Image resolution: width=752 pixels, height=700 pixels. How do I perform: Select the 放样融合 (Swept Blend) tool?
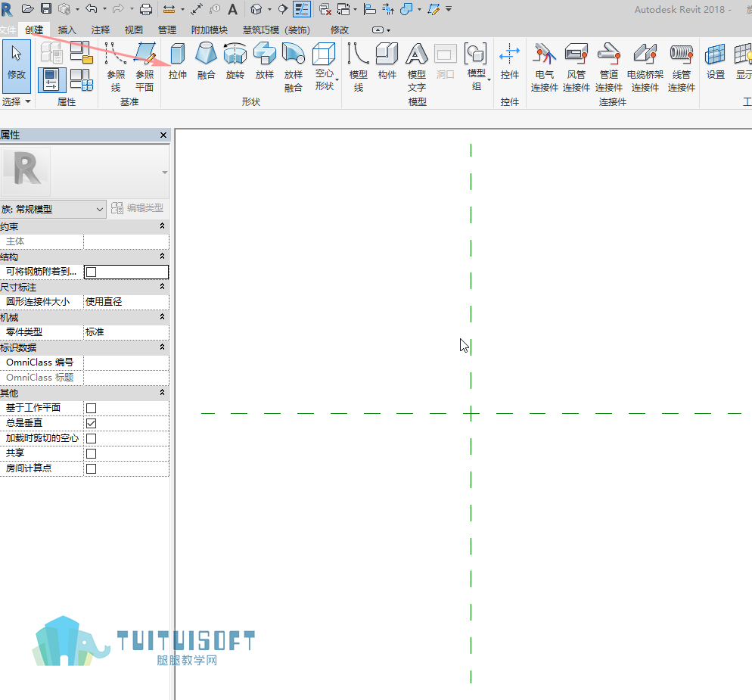(294, 67)
